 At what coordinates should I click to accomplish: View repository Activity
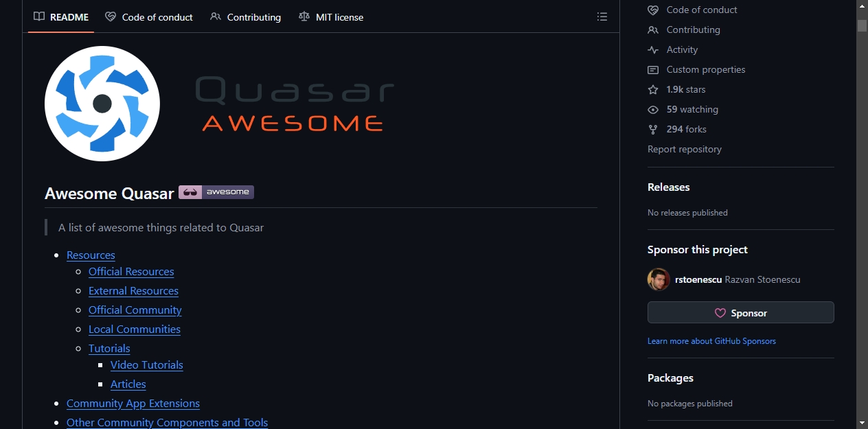[682, 49]
